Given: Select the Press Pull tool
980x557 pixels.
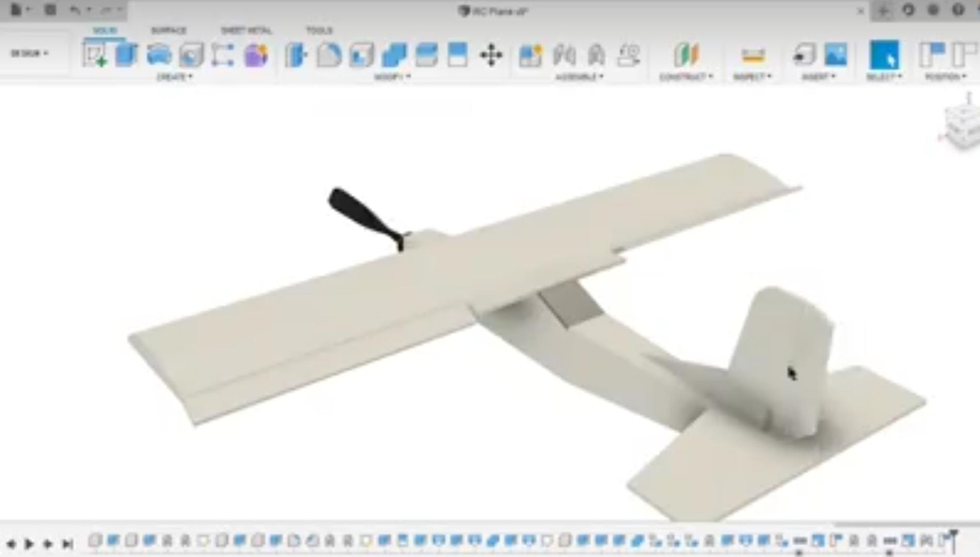Looking at the screenshot, I should tap(296, 55).
